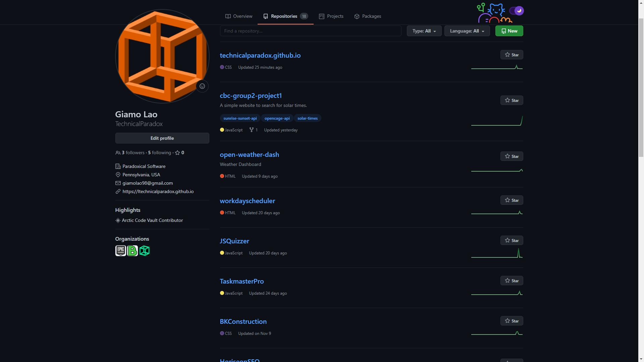Open the cbc-group2-project1 repository
This screenshot has height=362, width=644.
tap(251, 96)
